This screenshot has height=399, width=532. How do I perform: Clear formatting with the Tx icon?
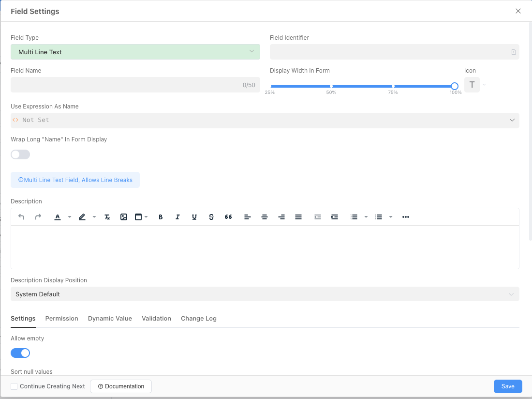point(107,217)
